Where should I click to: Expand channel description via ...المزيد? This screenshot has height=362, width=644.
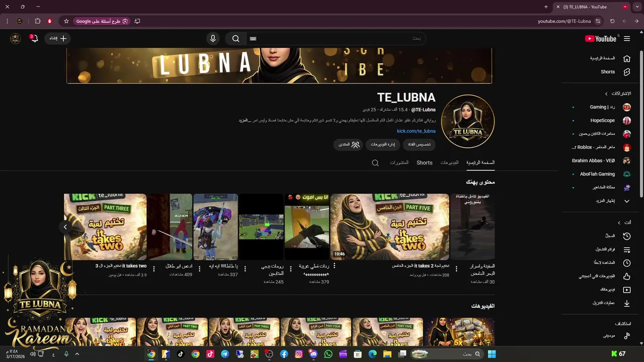tap(244, 121)
